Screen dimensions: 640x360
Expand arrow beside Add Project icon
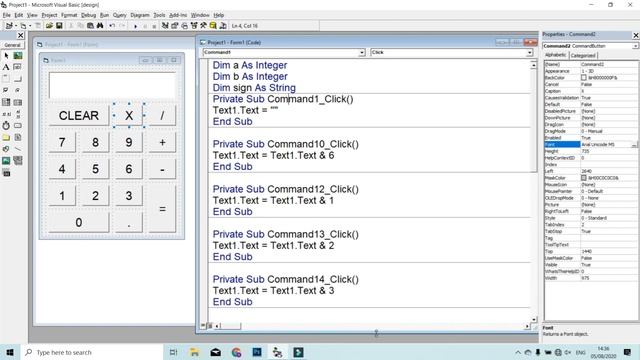(x=16, y=26)
